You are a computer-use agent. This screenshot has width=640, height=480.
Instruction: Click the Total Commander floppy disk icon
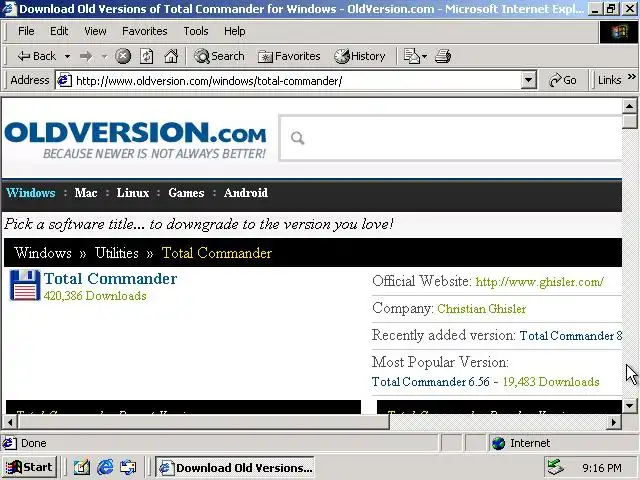tap(25, 285)
